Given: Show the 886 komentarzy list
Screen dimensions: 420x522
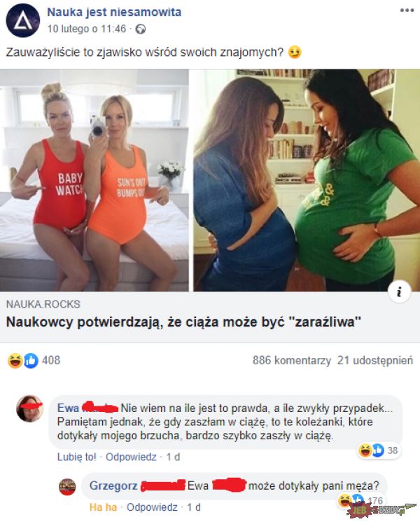Looking at the screenshot, I should click(x=291, y=360).
